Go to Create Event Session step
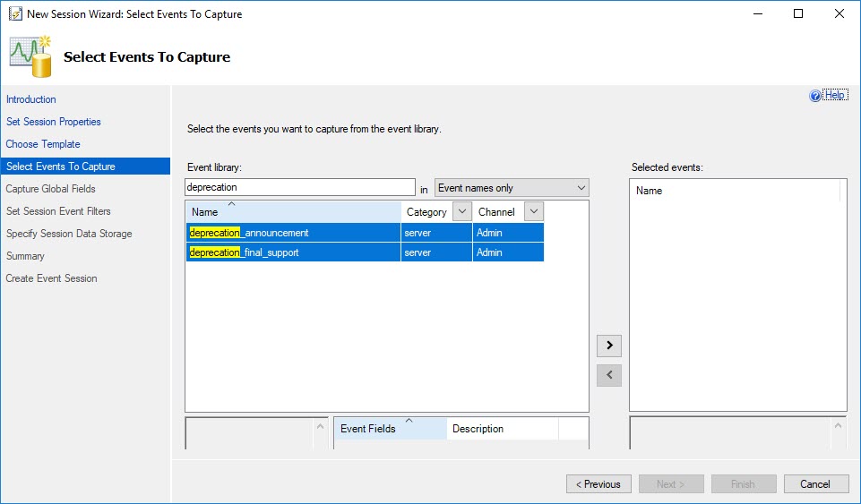861x504 pixels. click(x=52, y=278)
